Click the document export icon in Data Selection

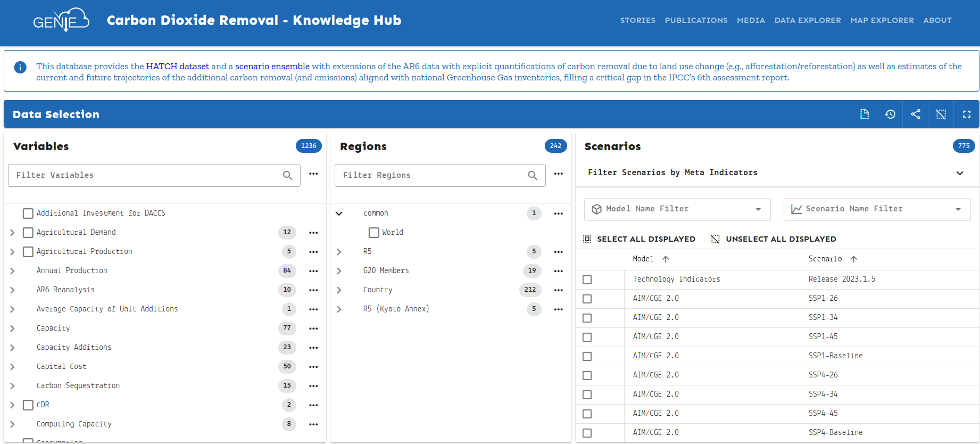click(865, 114)
